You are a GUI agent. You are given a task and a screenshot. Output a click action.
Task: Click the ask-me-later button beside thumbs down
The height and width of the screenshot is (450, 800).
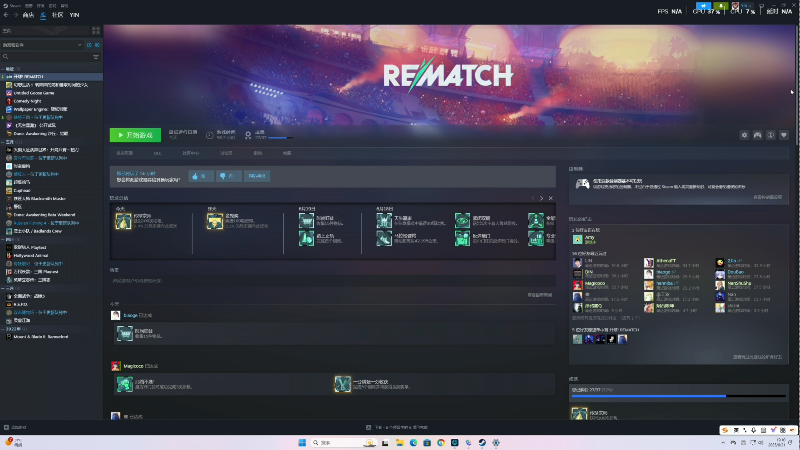click(x=257, y=176)
